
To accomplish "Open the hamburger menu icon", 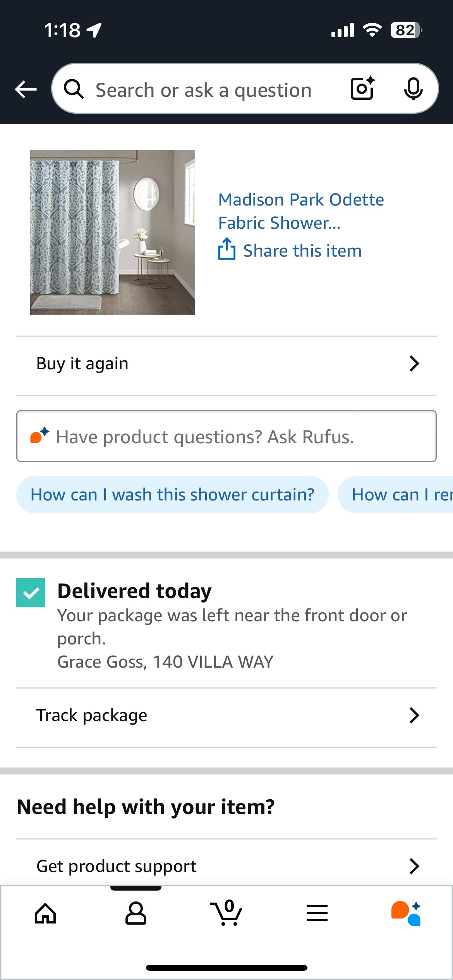I will coord(317,913).
